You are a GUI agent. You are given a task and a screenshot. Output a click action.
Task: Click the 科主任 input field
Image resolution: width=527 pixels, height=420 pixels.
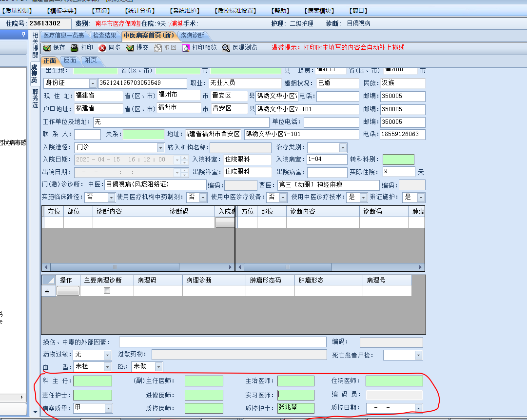coord(93,381)
